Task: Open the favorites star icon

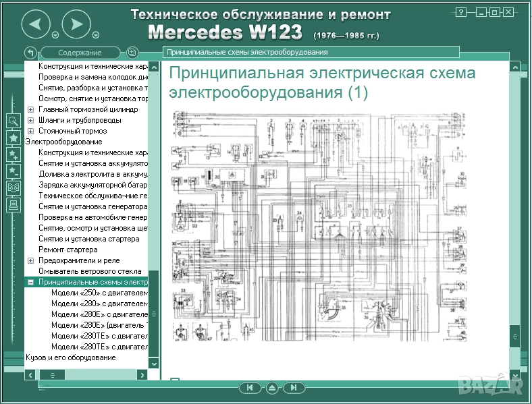Action: pyautogui.click(x=14, y=138)
